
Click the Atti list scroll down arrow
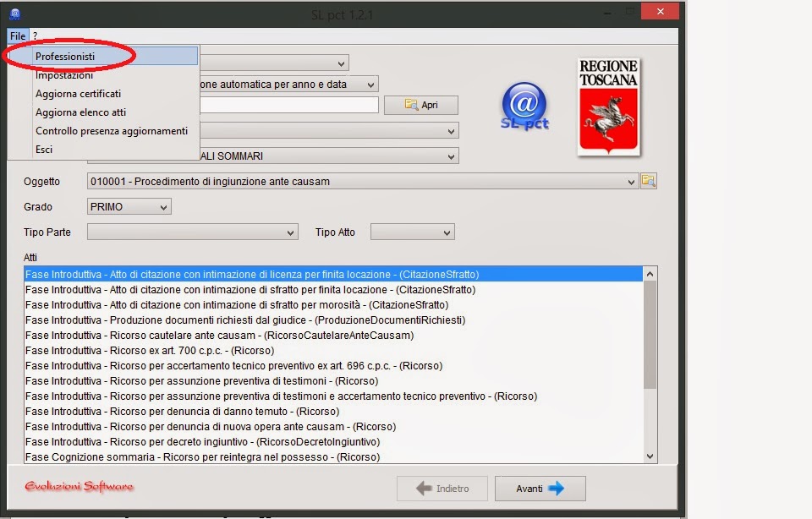pyautogui.click(x=650, y=456)
